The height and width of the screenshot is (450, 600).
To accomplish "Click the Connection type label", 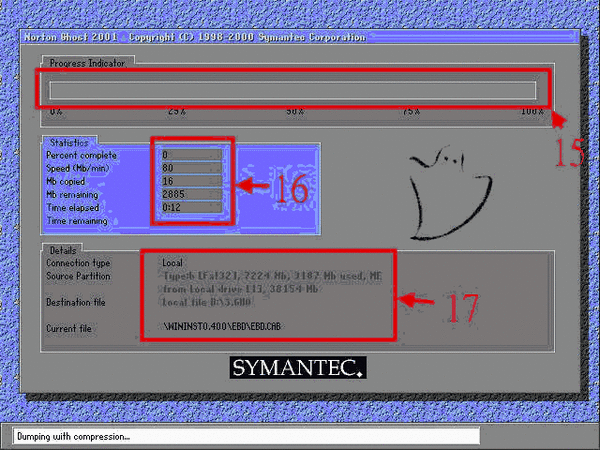I will click(x=78, y=263).
